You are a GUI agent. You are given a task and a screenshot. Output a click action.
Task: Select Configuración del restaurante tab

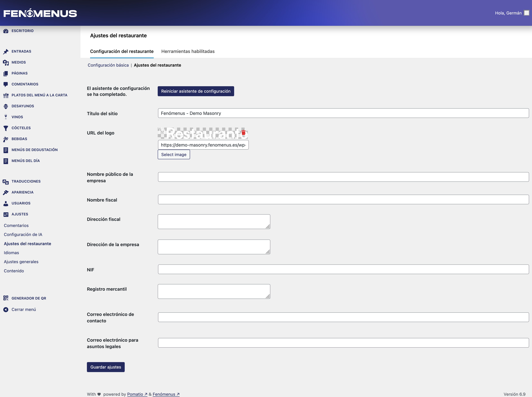click(122, 51)
